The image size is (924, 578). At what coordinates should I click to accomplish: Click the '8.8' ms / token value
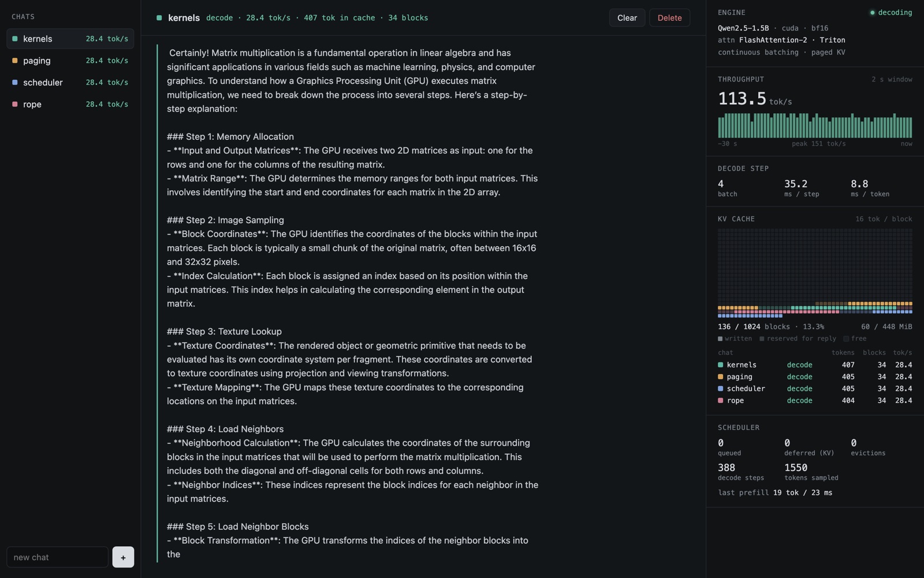point(859,184)
